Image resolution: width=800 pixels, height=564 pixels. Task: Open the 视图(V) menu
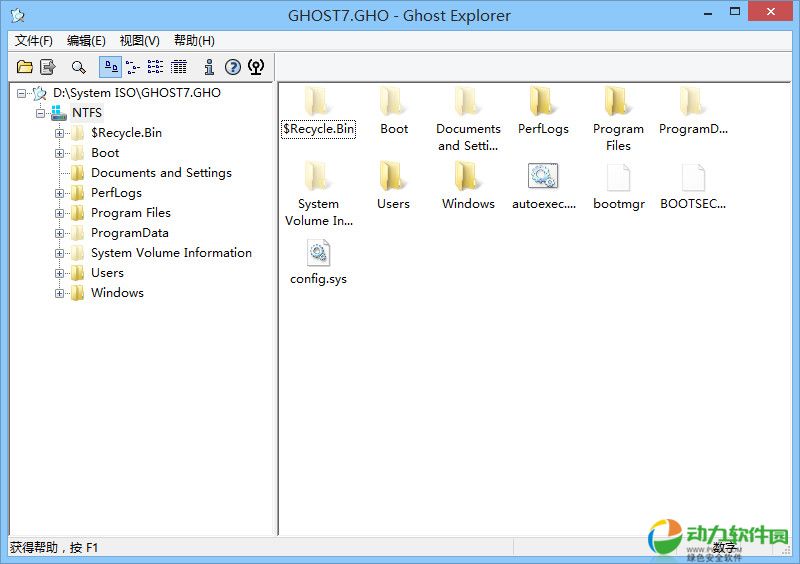coord(139,41)
